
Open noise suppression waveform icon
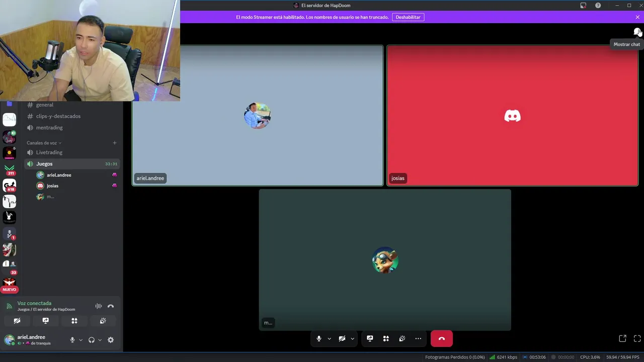click(x=99, y=306)
